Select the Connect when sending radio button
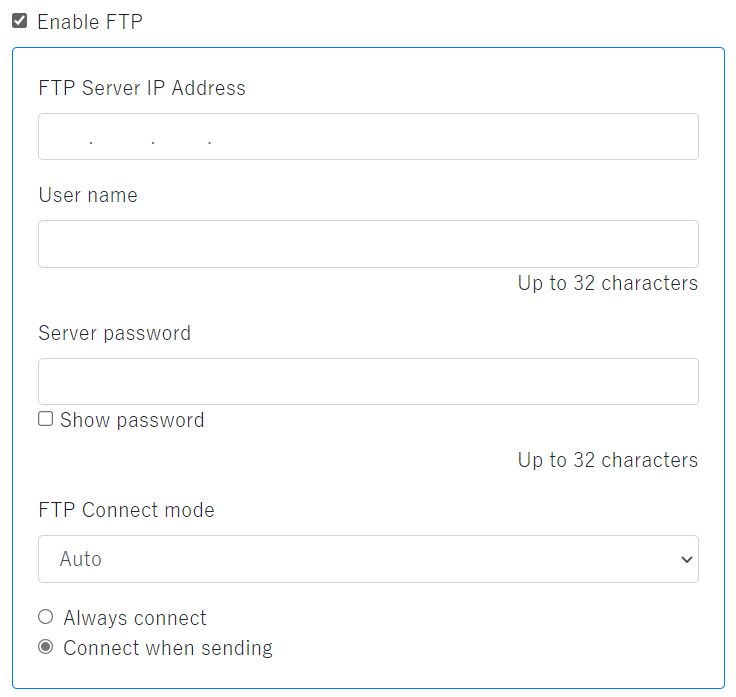736x697 pixels. pyautogui.click(x=45, y=647)
